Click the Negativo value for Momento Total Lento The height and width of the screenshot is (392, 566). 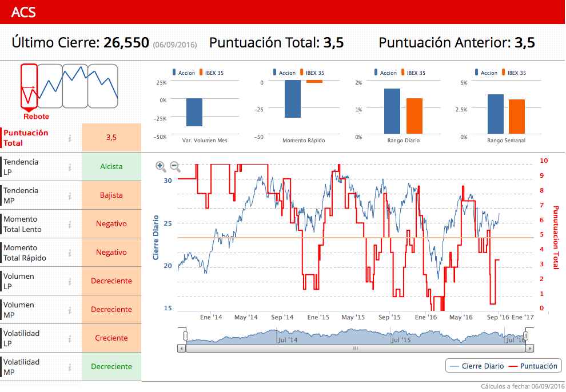click(x=111, y=223)
